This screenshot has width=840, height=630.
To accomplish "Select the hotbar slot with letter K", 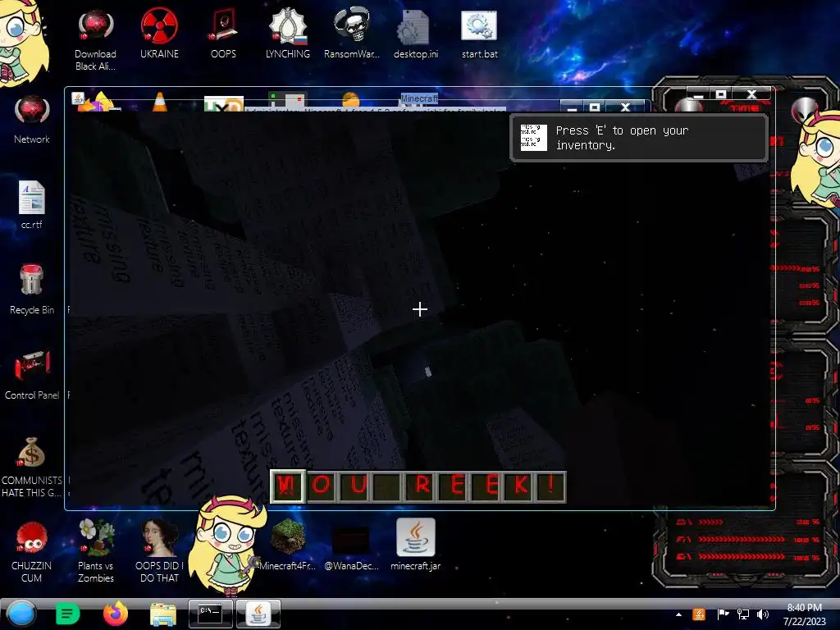I will (x=519, y=486).
